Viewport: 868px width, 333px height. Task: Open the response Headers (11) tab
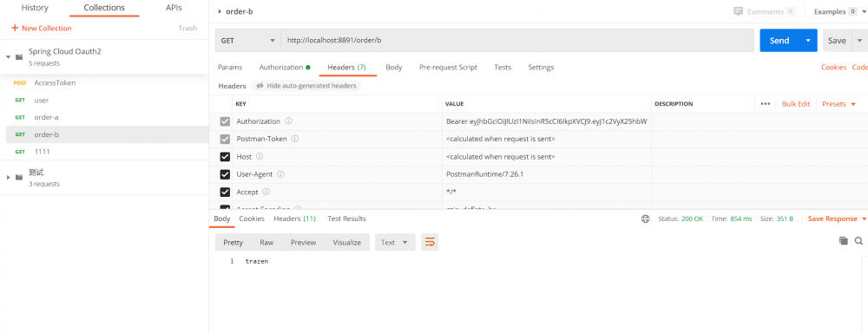(294, 219)
